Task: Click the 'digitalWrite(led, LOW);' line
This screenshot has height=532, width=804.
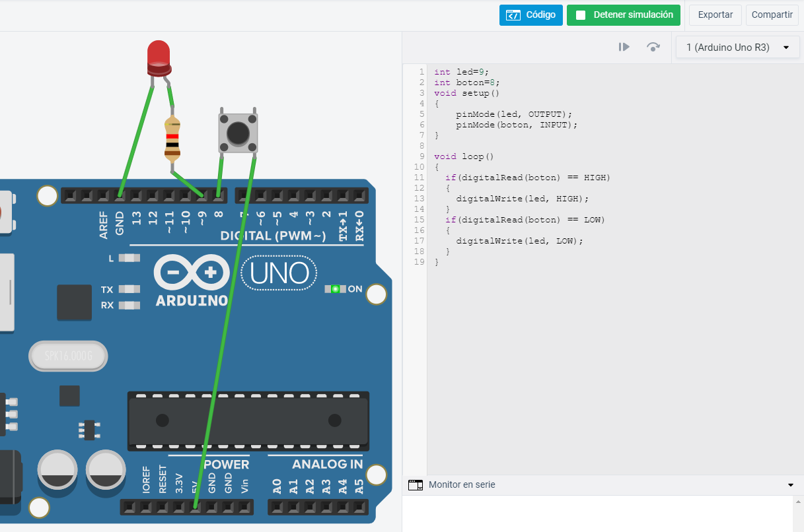Action: (519, 241)
